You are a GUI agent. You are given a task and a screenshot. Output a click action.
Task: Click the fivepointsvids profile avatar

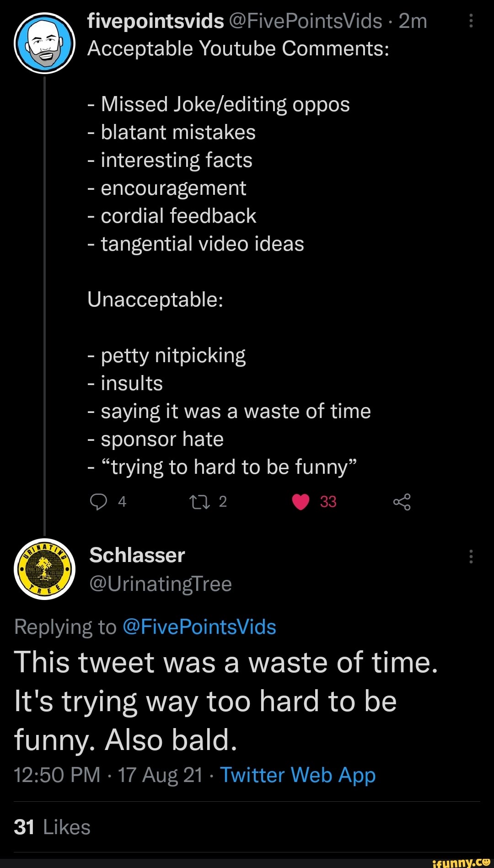(45, 43)
